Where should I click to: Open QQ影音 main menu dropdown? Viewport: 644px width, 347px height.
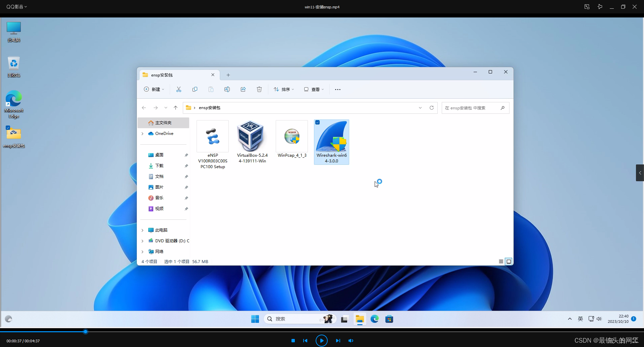[x=16, y=7]
